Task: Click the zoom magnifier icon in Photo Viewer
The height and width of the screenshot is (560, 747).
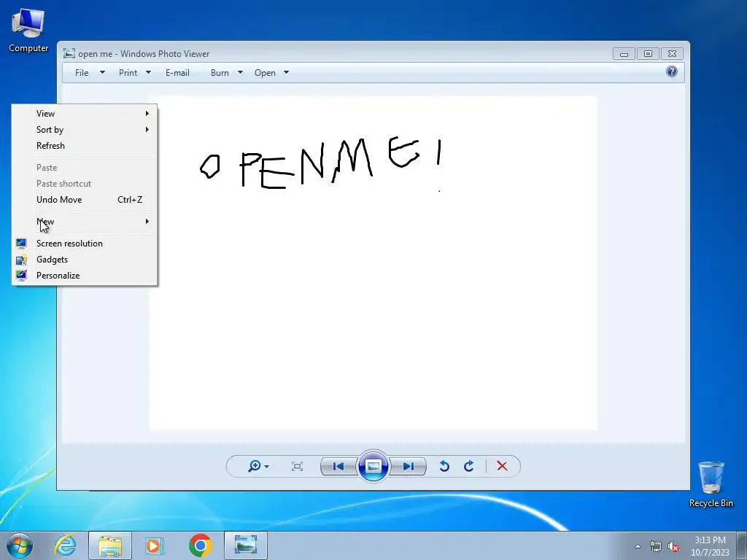Action: click(255, 466)
